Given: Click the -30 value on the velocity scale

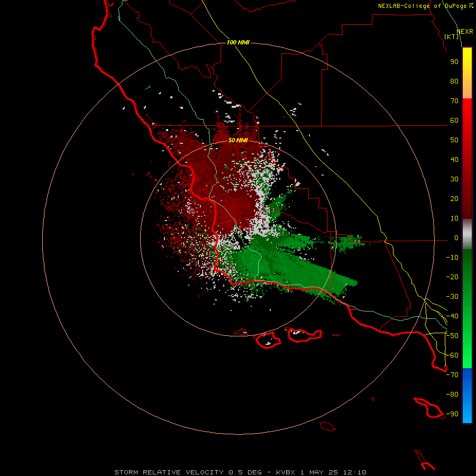Looking at the screenshot, I should click(x=452, y=297).
